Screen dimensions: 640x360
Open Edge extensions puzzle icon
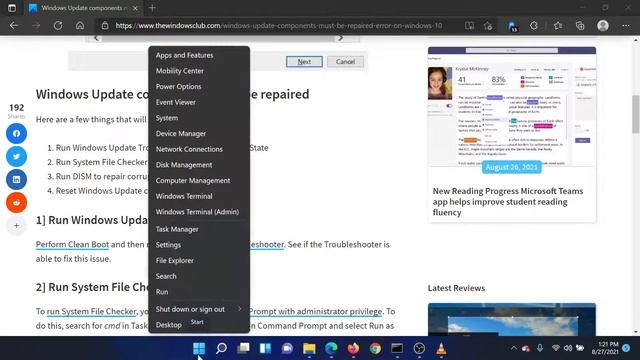tap(534, 26)
